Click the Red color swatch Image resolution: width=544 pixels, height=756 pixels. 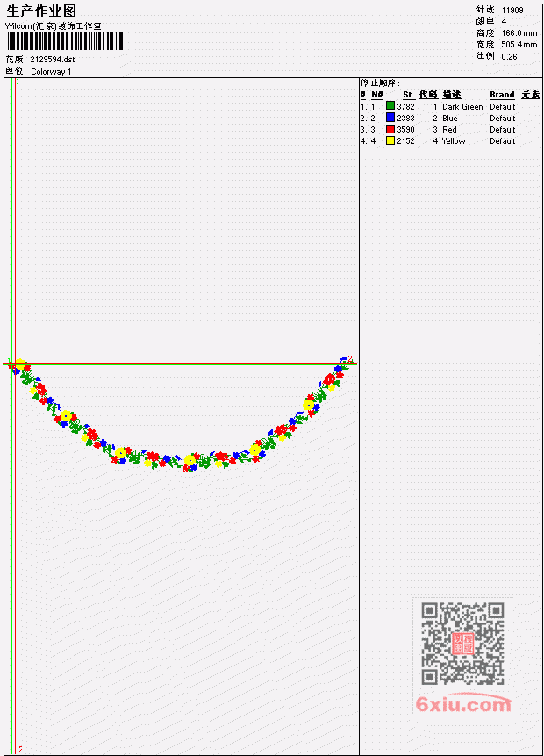tap(390, 129)
